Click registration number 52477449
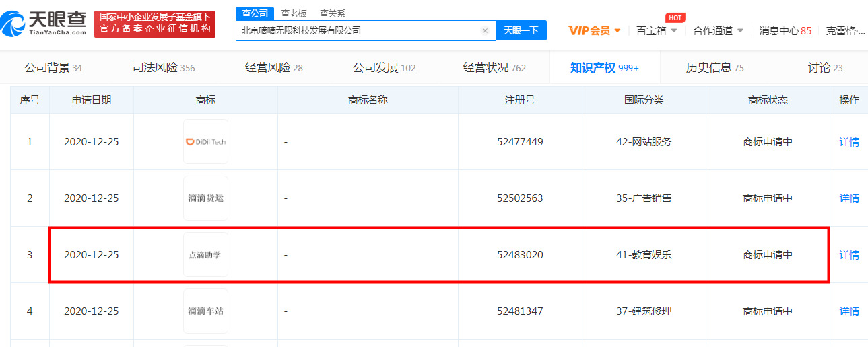 pos(520,142)
